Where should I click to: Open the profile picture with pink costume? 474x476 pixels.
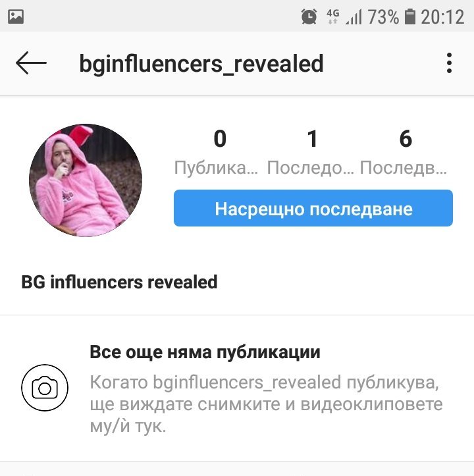tap(86, 180)
